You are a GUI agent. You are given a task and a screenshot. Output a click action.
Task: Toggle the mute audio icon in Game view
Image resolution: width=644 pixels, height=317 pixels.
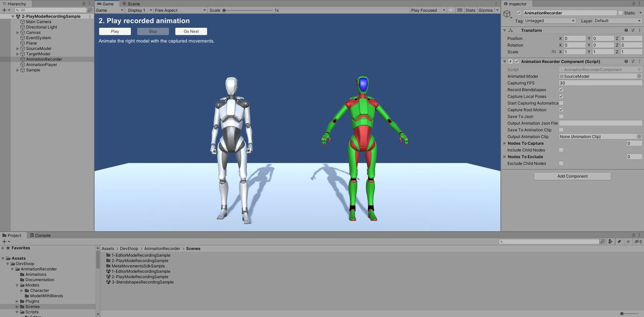click(x=451, y=10)
